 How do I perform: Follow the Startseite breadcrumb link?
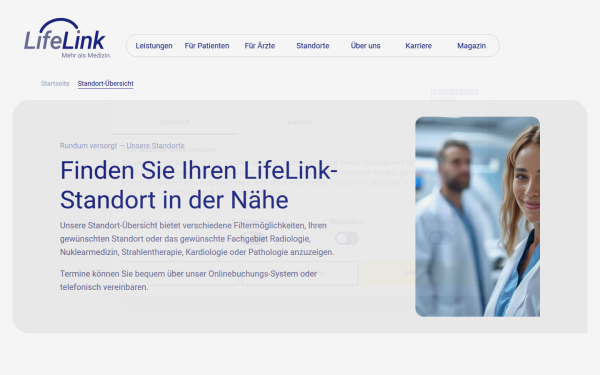point(55,83)
